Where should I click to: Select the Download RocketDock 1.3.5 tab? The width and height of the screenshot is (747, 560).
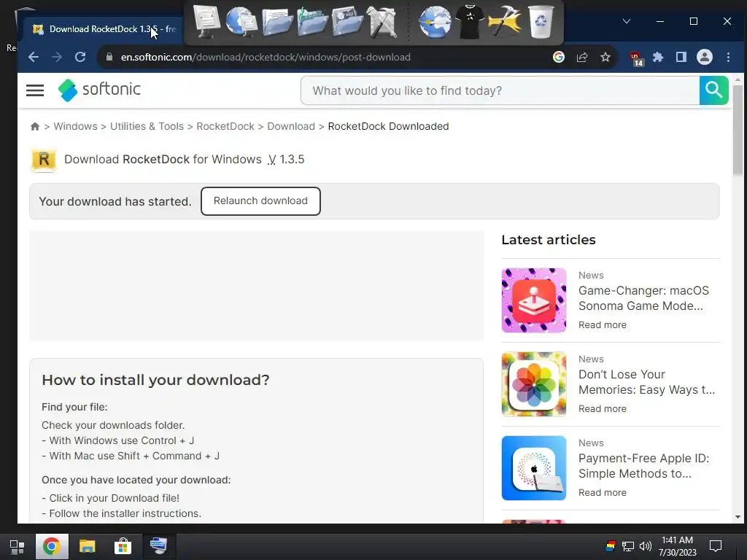click(x=102, y=29)
